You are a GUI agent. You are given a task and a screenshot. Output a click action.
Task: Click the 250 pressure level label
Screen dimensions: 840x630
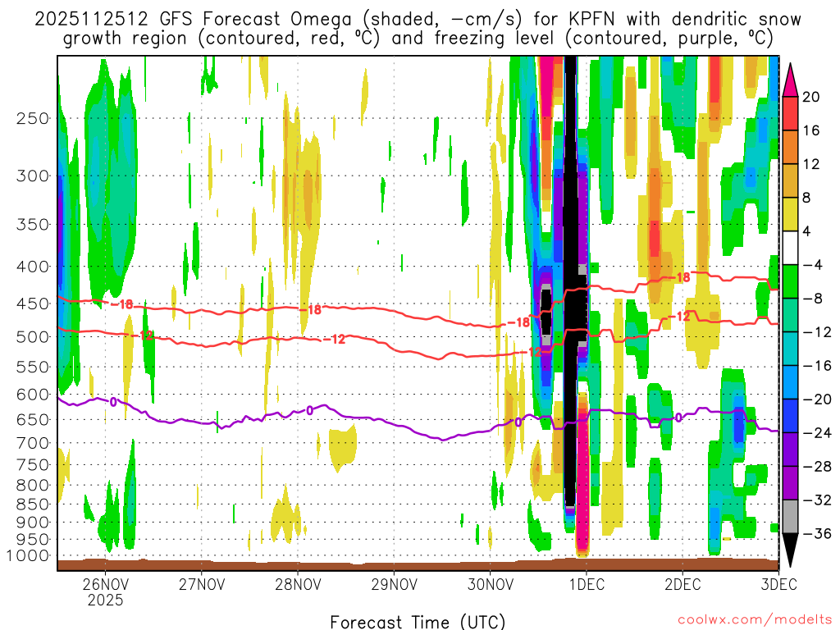[33, 118]
